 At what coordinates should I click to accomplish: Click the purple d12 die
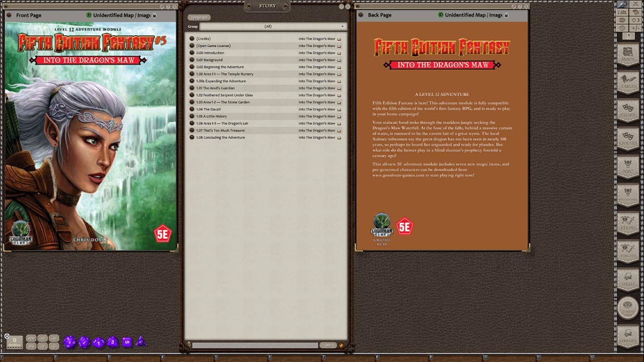(84, 342)
